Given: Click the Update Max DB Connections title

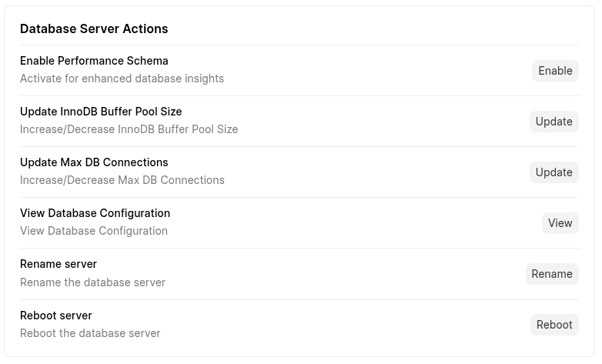Looking at the screenshot, I should (94, 162).
